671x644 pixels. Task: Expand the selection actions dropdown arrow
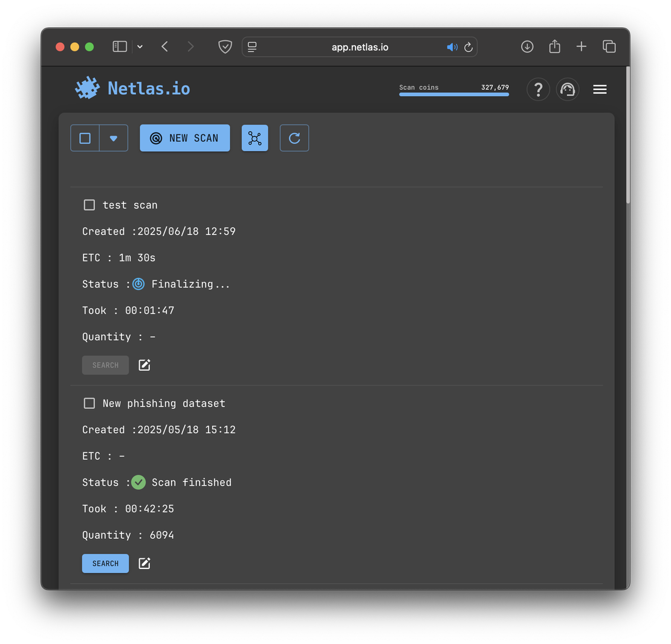click(114, 138)
